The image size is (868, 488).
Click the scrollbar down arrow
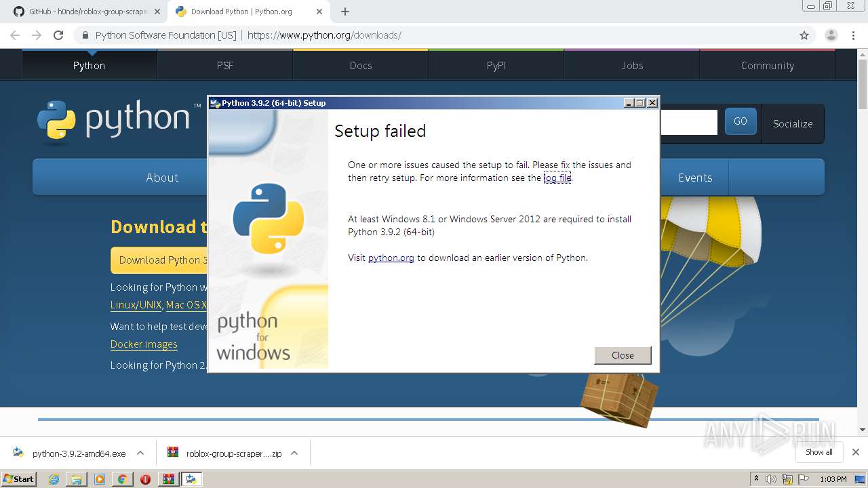[x=863, y=430]
